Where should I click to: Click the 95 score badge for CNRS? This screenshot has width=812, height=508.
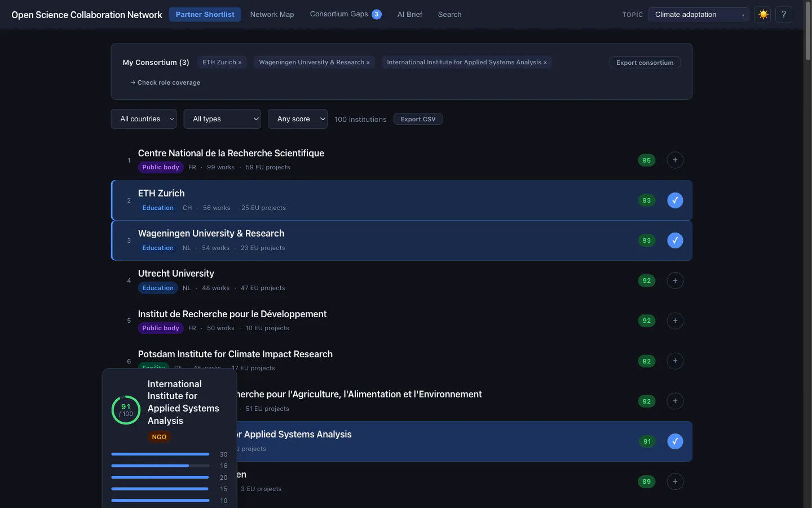(x=647, y=160)
